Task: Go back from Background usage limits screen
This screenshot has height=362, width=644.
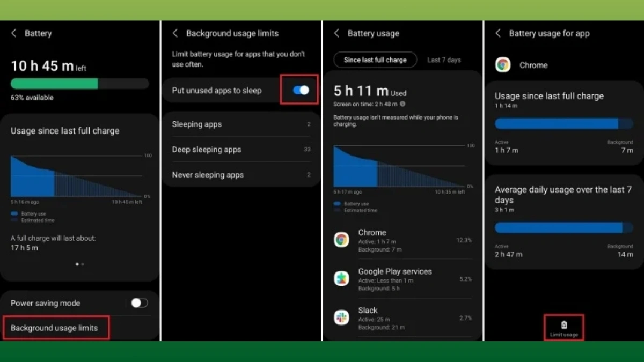Action: [175, 33]
